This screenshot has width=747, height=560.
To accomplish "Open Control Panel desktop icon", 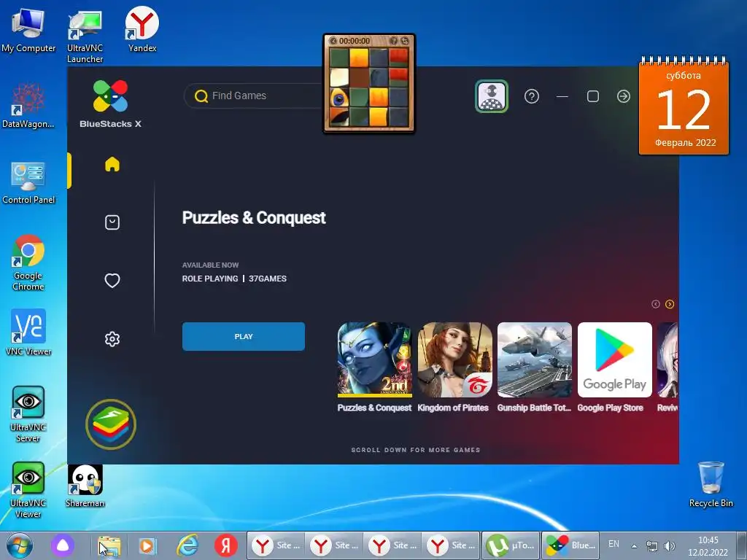I will pyautogui.click(x=28, y=183).
